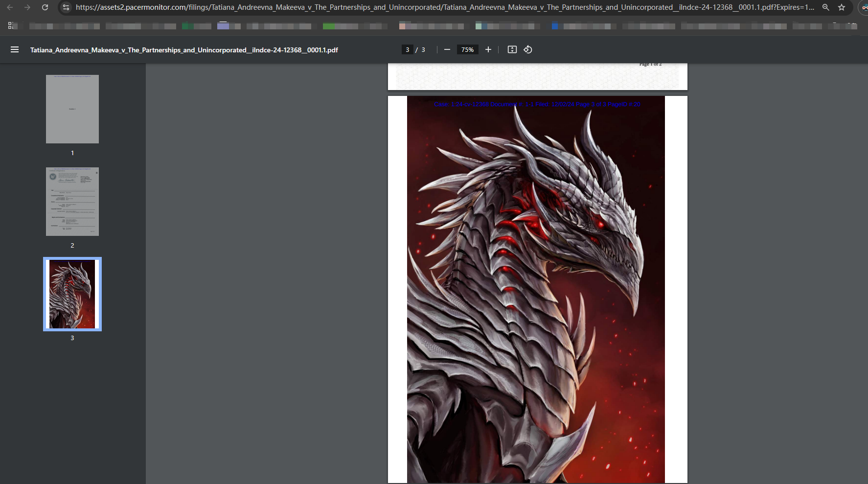This screenshot has width=868, height=484.
Task: Click the zoom out minus button
Action: (x=447, y=49)
